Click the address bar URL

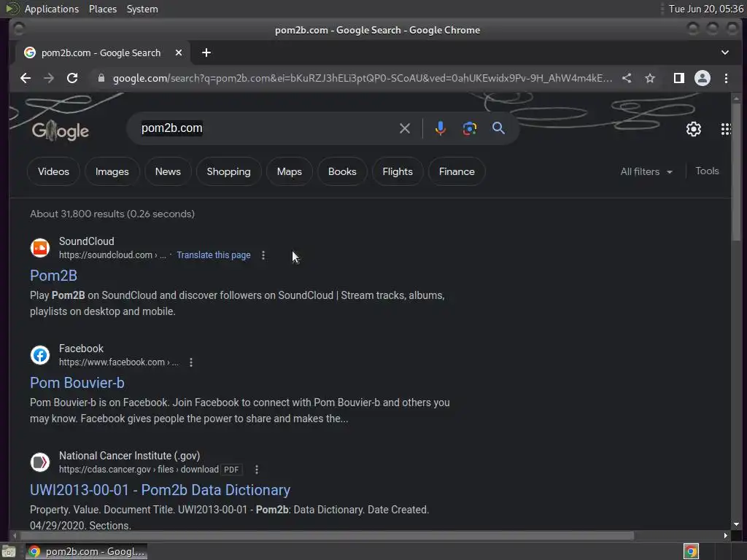coord(362,78)
